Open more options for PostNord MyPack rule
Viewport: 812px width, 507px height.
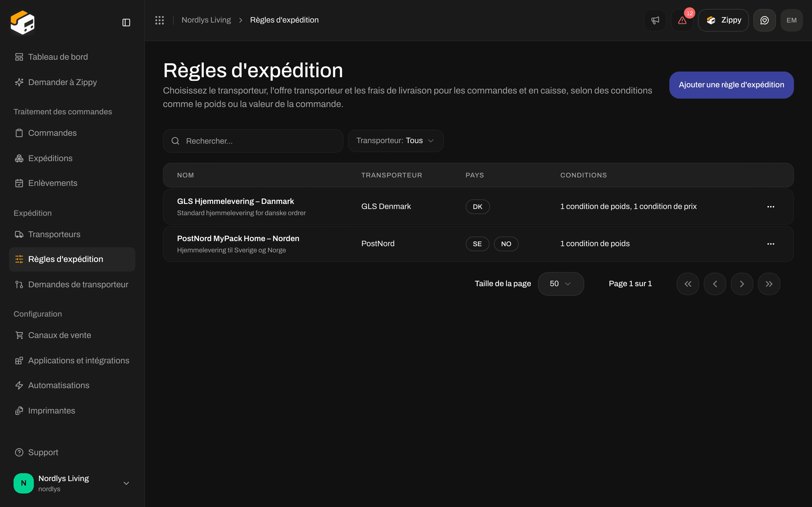pos(771,244)
